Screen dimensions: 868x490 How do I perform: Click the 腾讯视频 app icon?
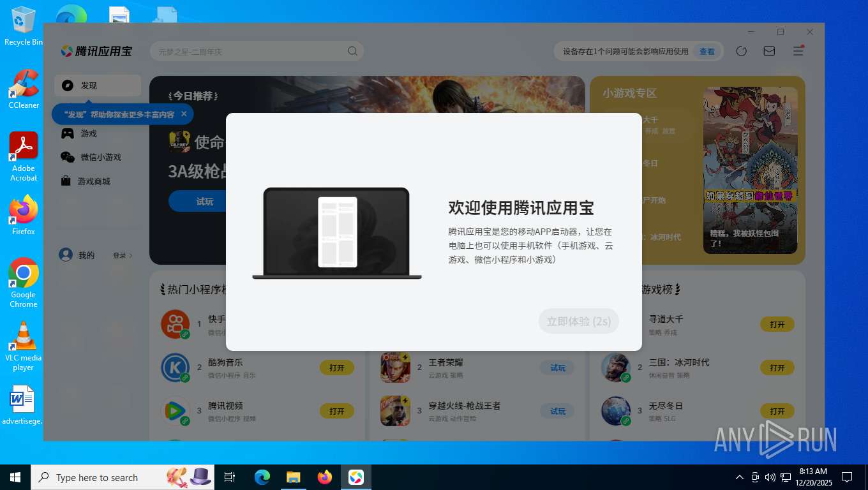[x=176, y=411]
